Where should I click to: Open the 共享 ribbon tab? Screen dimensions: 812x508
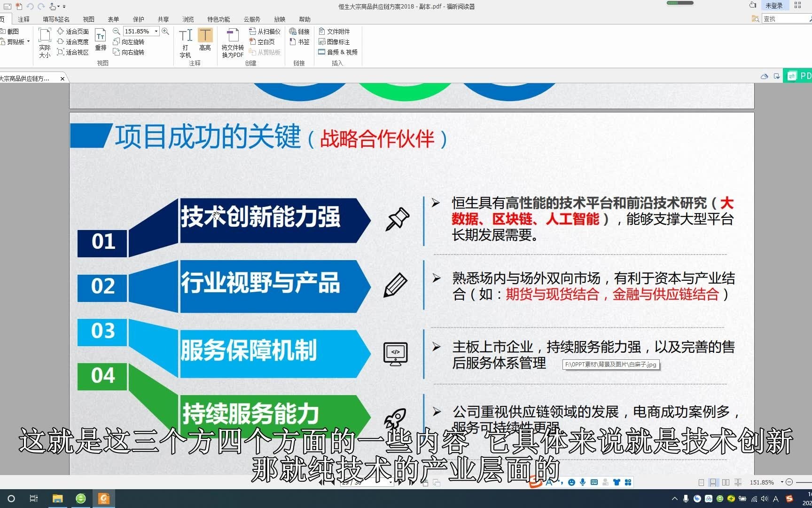(x=163, y=19)
